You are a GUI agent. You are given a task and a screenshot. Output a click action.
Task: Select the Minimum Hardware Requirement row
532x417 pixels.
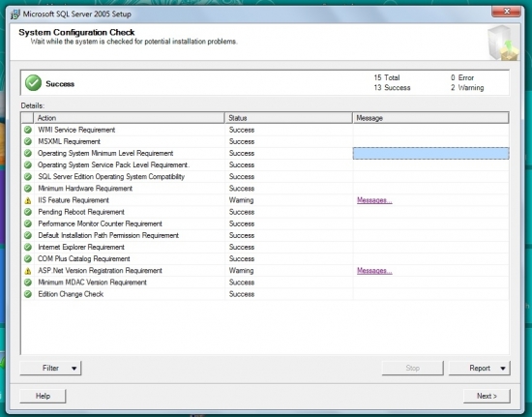pyautogui.click(x=265, y=189)
